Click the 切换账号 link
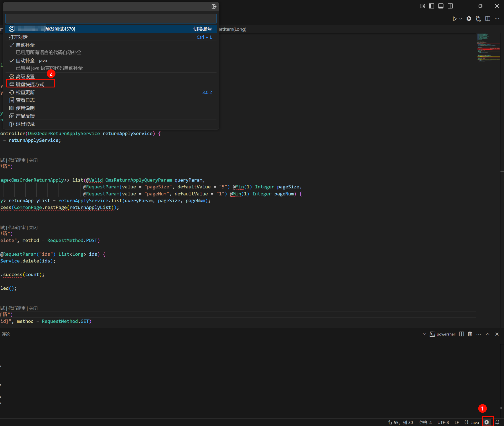Screen dimensions: 504x426 click(x=202, y=29)
